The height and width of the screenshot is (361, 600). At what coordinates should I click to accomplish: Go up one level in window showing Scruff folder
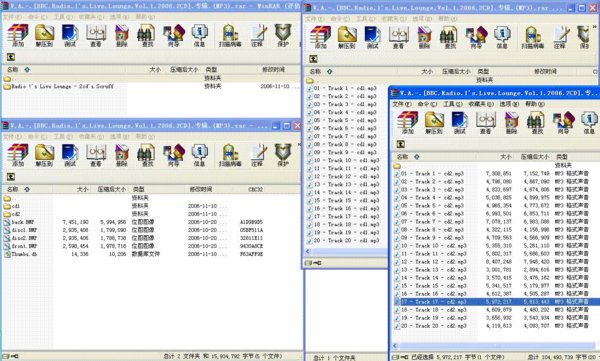[11, 57]
